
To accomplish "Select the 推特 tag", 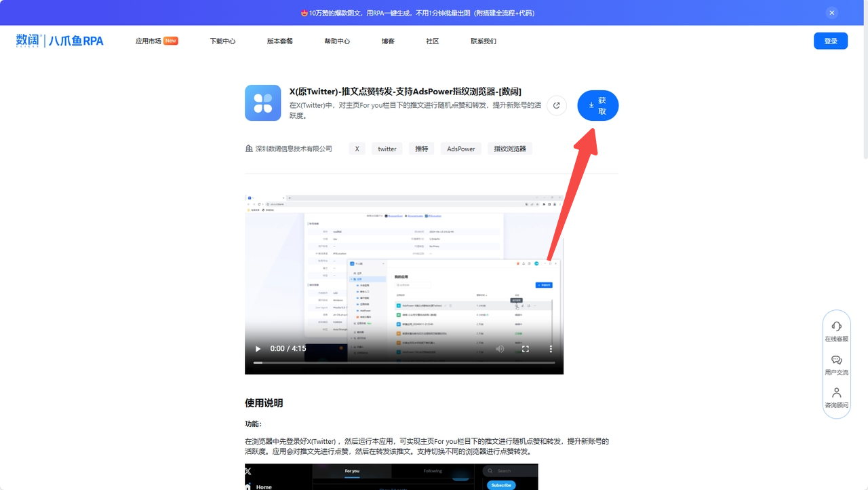I will [x=422, y=149].
